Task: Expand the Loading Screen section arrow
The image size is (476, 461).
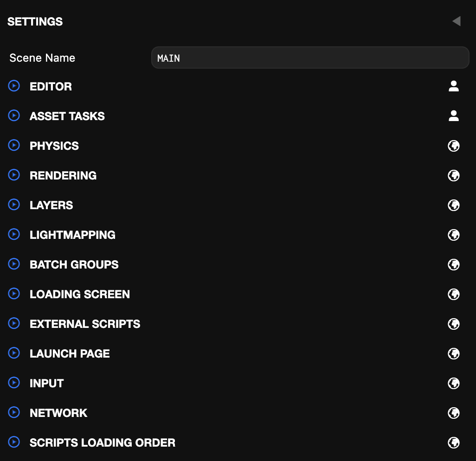Action: point(14,294)
